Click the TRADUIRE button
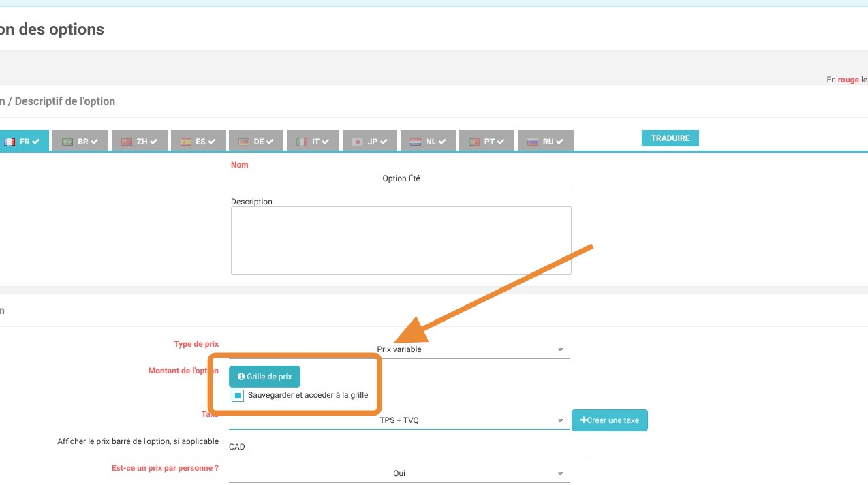This screenshot has width=868, height=485. click(x=670, y=138)
